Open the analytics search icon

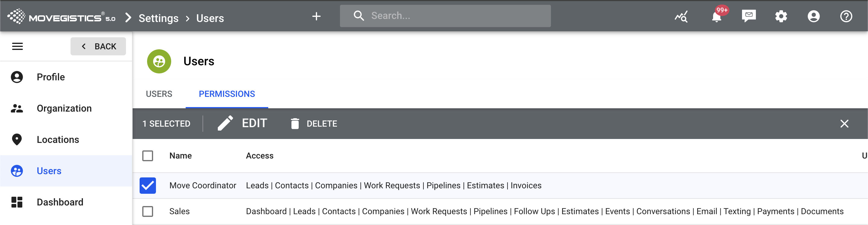(x=681, y=16)
